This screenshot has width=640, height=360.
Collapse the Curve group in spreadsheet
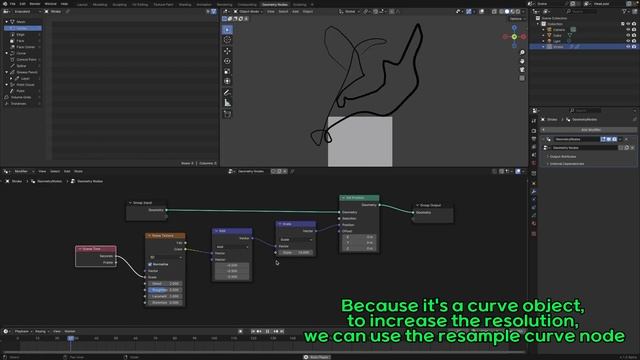point(7,53)
